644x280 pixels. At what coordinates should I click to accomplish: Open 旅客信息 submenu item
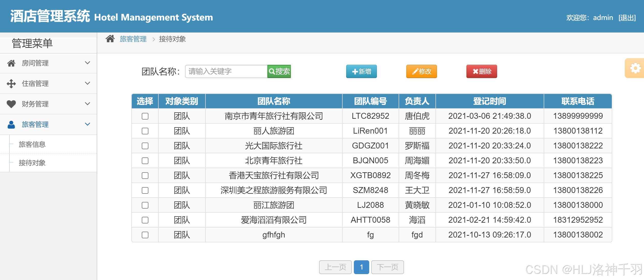coord(32,145)
